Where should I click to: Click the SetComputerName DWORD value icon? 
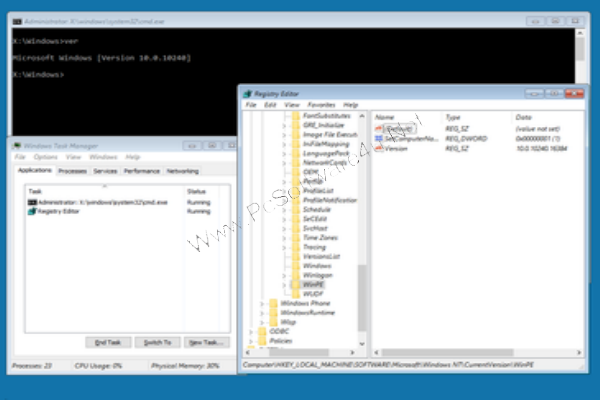(x=379, y=139)
